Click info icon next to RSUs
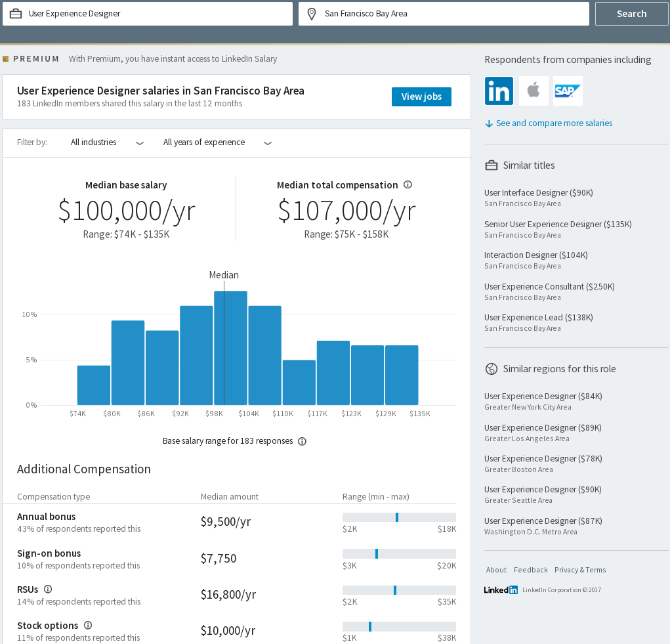 pos(47,590)
